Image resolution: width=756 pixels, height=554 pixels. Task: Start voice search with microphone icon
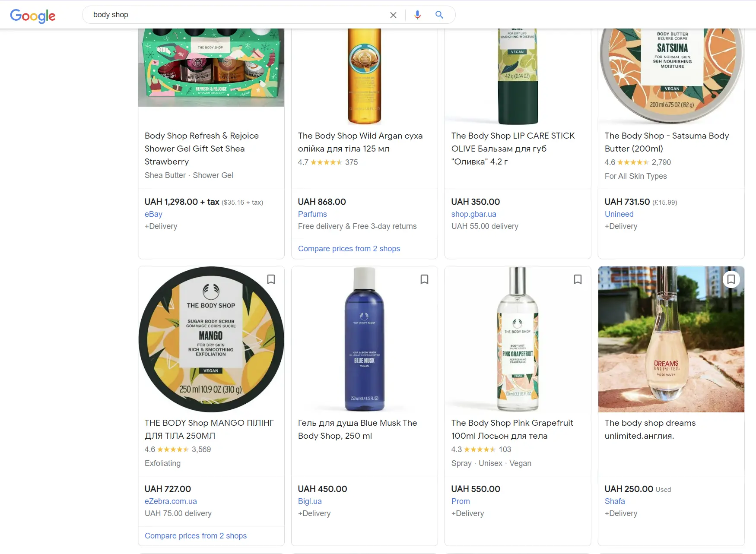click(417, 15)
